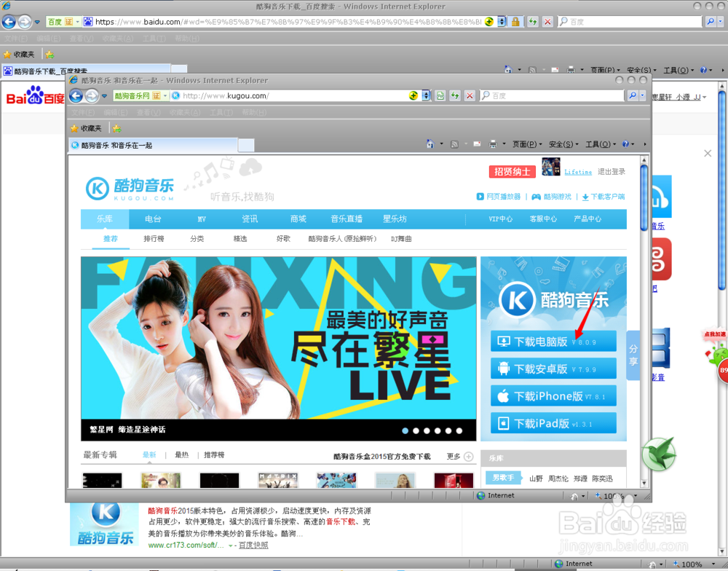Open MV navigation tab
728x571 pixels.
click(202, 218)
